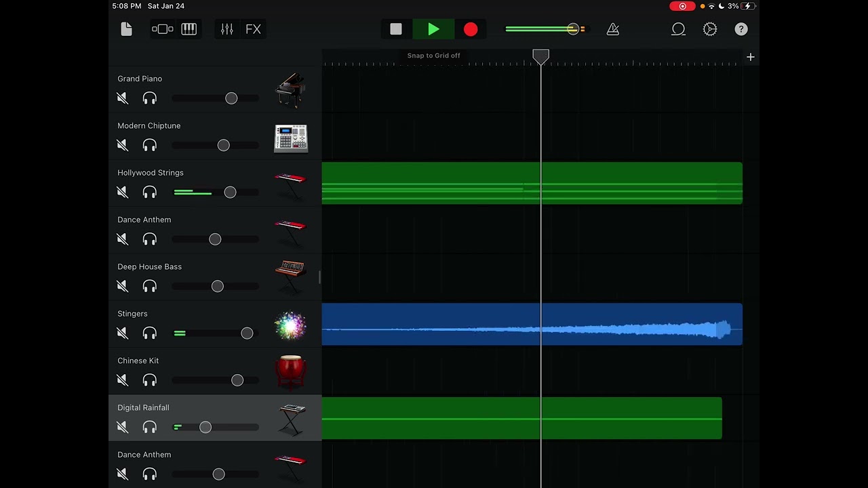Viewport: 868px width, 488px height.
Task: Mute the Stingers track
Action: pos(123,333)
